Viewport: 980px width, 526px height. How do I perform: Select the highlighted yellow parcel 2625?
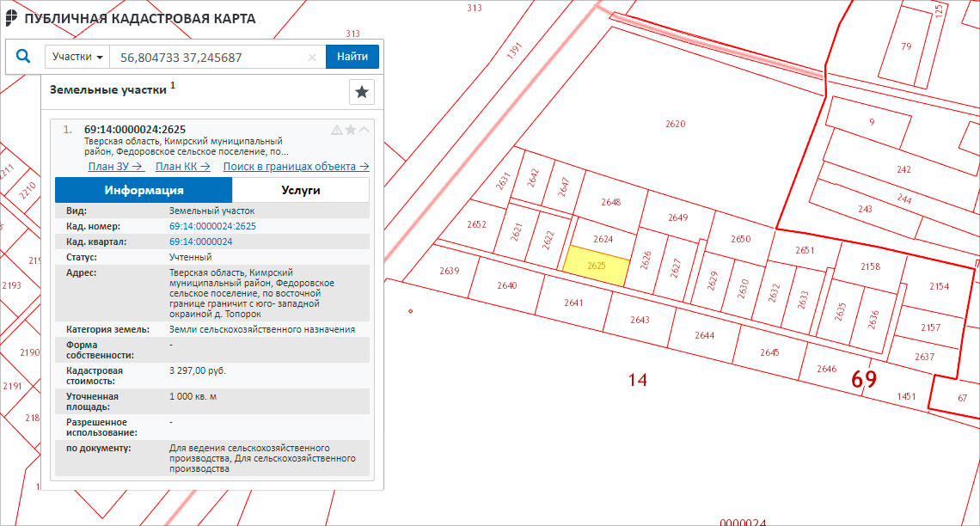[597, 266]
